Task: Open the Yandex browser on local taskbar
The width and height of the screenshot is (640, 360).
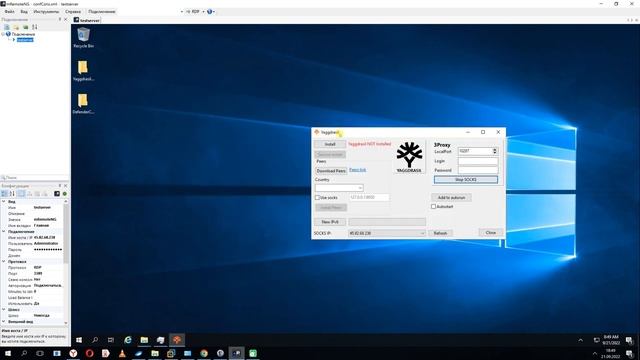Action: 73,353
